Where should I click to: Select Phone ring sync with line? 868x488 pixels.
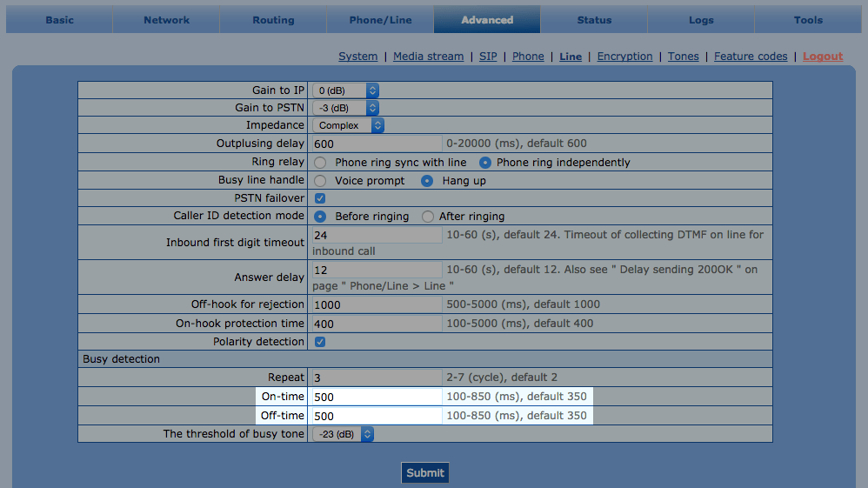(320, 163)
